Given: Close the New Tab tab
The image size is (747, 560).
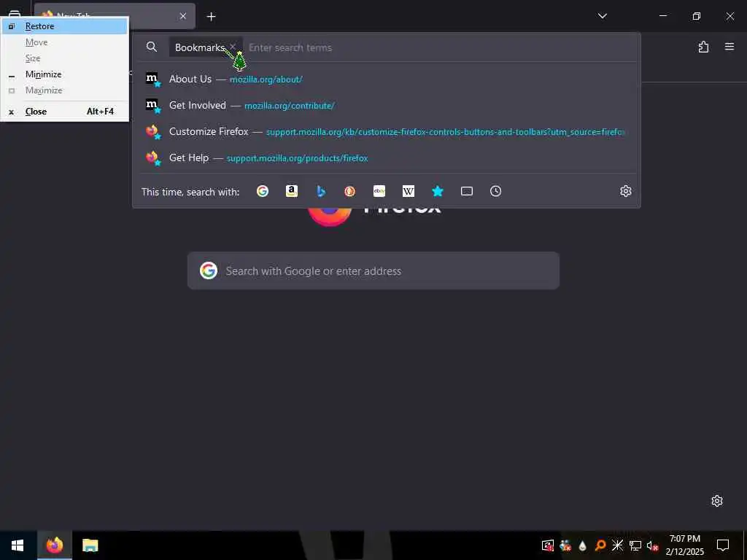Looking at the screenshot, I should [x=183, y=16].
